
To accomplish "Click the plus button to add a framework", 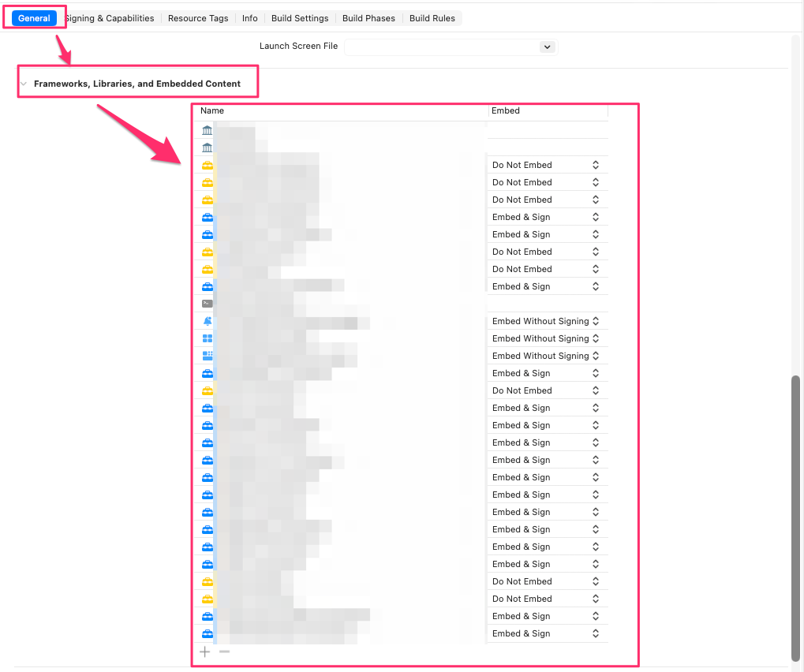I will pos(205,651).
